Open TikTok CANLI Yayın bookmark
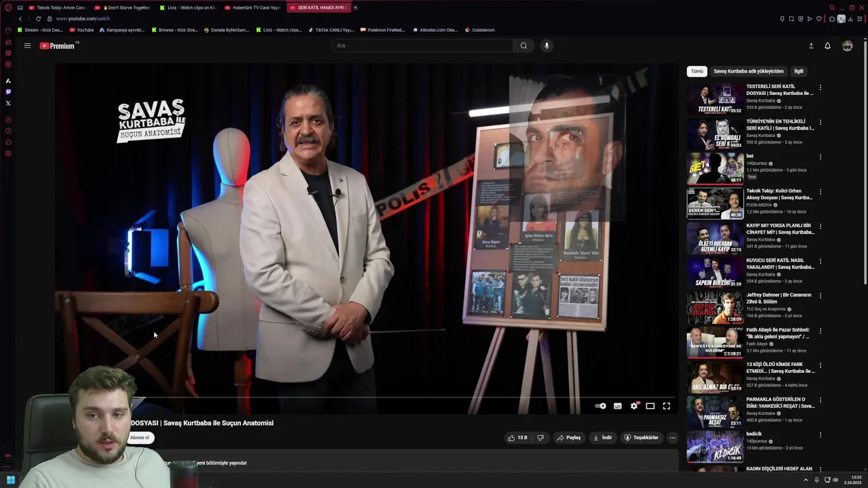 pyautogui.click(x=331, y=30)
